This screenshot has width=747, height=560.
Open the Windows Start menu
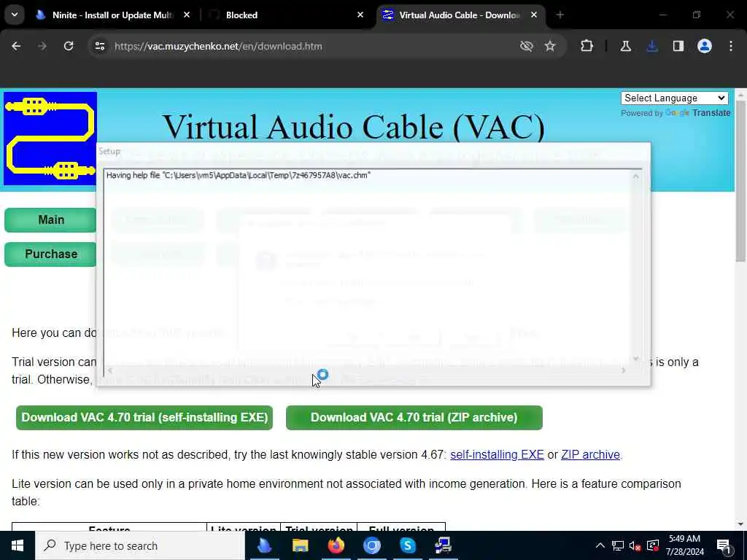pyautogui.click(x=18, y=545)
